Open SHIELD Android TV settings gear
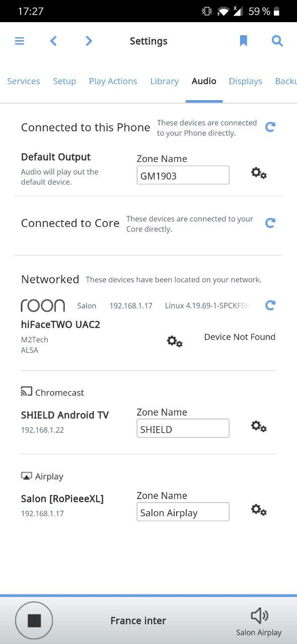Screen dimensions: 297x644 tap(259, 427)
